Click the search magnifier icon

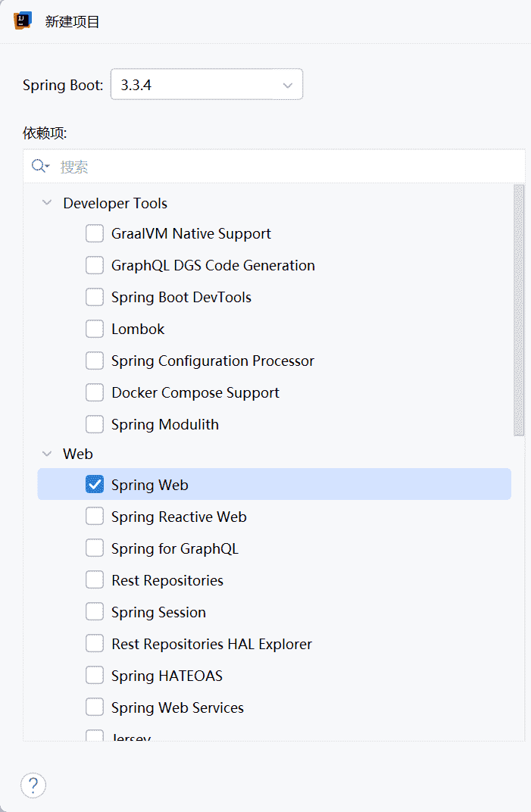tap(39, 167)
